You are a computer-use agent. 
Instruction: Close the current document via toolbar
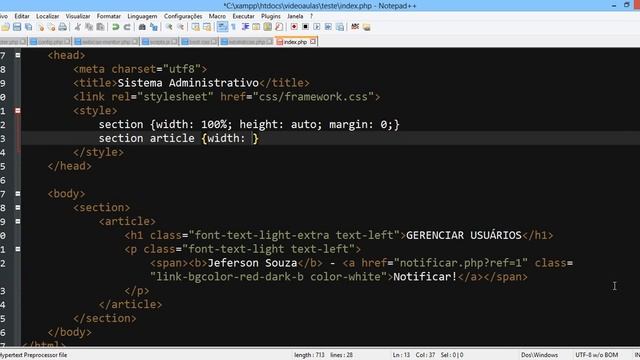pyautogui.click(x=40, y=27)
